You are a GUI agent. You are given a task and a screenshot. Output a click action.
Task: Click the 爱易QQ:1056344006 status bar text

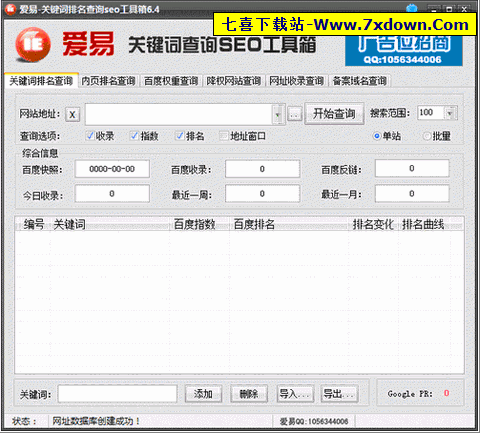tap(314, 421)
